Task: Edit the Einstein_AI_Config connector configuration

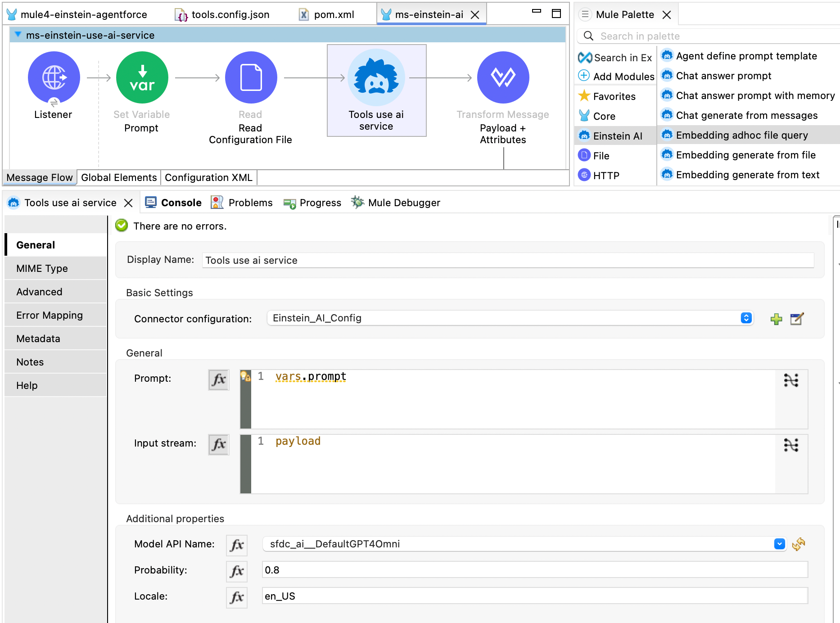Action: click(797, 319)
